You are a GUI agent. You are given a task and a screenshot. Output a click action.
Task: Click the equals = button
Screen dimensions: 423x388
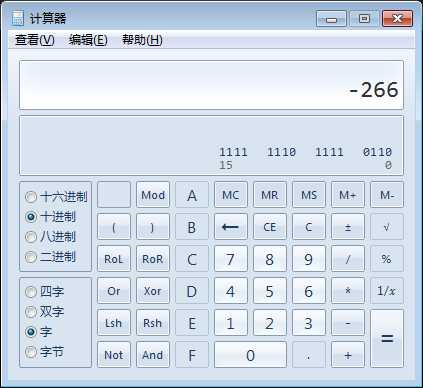click(387, 339)
